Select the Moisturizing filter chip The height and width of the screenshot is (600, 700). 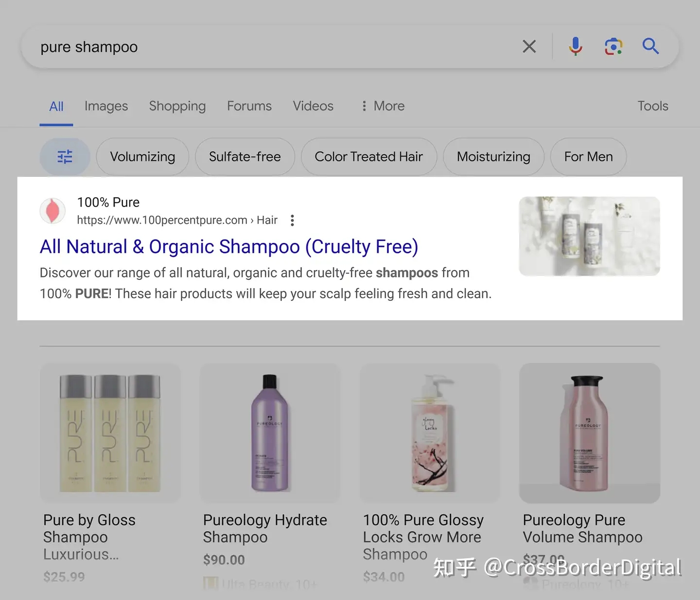coord(493,156)
